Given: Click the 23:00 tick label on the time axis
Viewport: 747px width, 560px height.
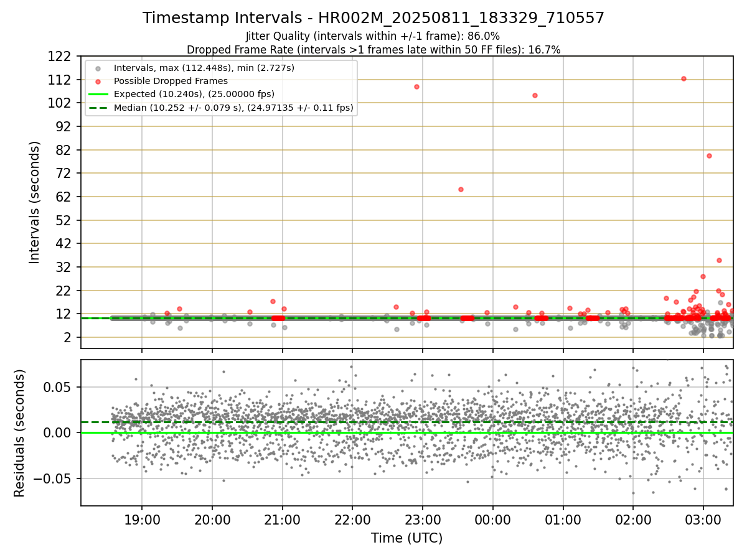Looking at the screenshot, I should pyautogui.click(x=423, y=520).
